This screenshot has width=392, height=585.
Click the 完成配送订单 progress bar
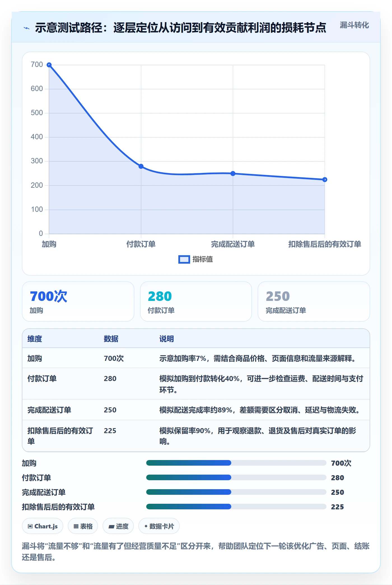[236, 492]
